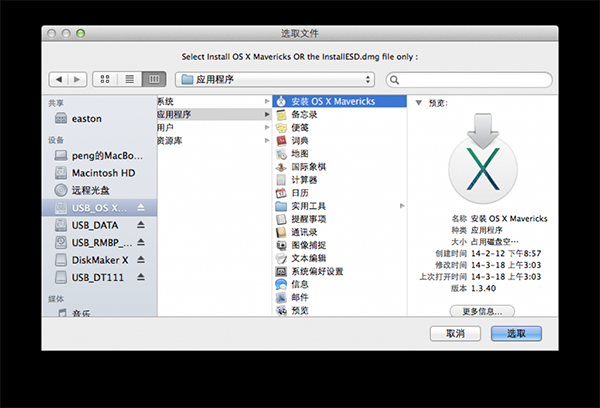Open 资源库 folder in first column
Viewport: 600px width, 408px height.
[x=214, y=140]
